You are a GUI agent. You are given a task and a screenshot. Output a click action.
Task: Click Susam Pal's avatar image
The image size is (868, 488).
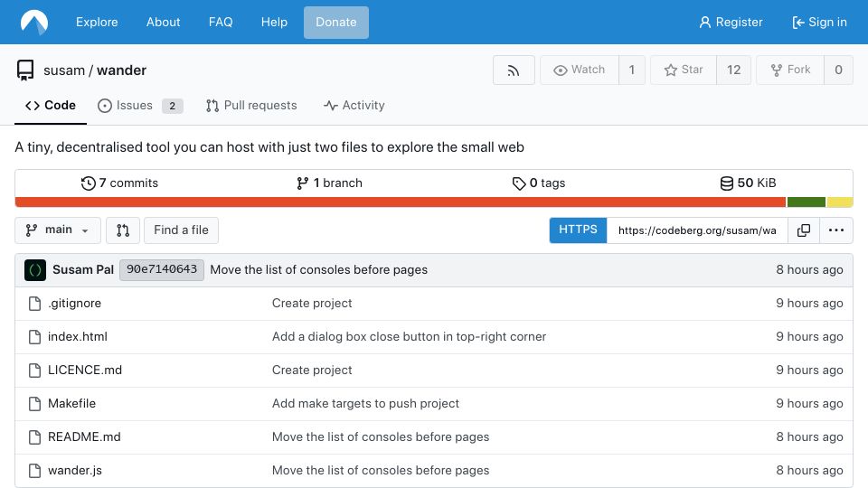[x=35, y=270]
